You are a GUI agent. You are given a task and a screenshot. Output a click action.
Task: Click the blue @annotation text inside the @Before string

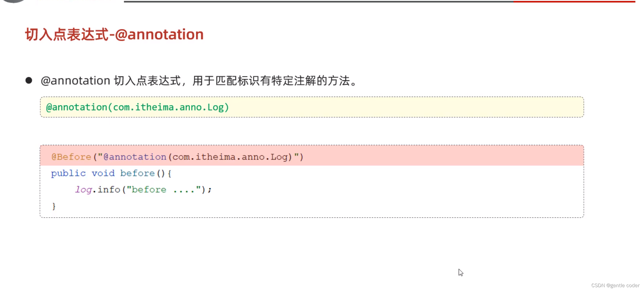pyautogui.click(x=135, y=157)
